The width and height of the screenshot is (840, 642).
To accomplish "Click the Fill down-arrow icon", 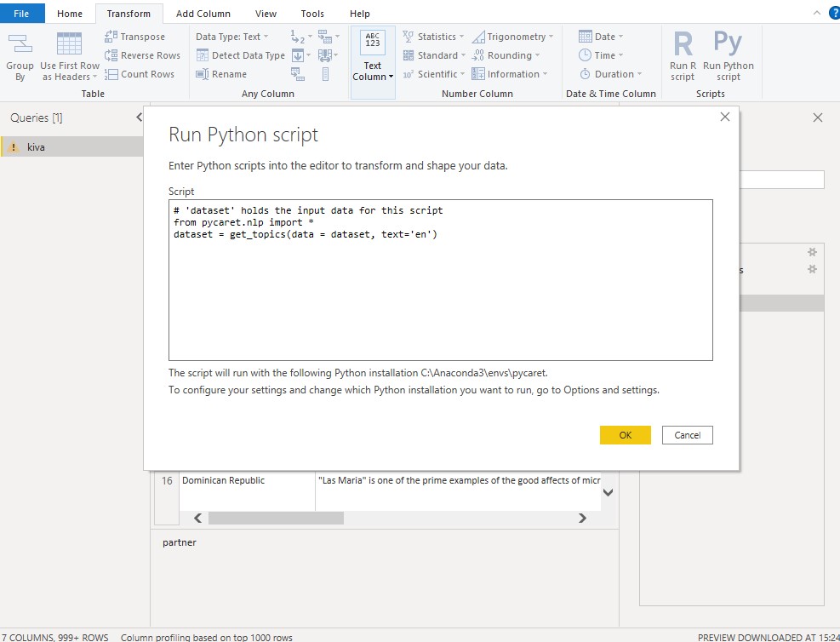I will coord(298,55).
